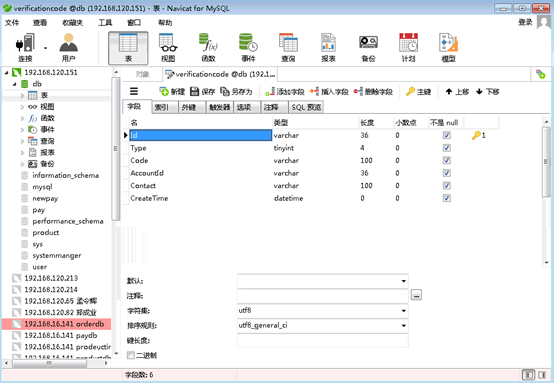
Task: Open the Character set utf8 dropdown
Action: tap(403, 311)
